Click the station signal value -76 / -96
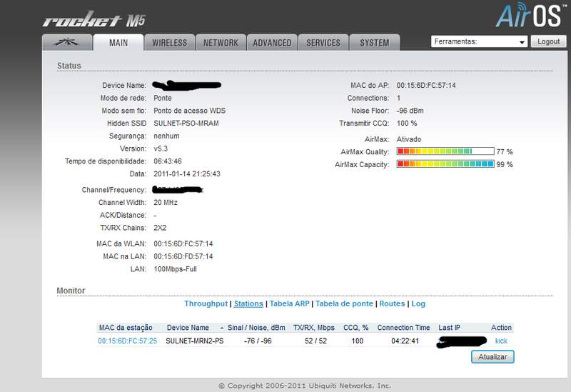 click(258, 341)
